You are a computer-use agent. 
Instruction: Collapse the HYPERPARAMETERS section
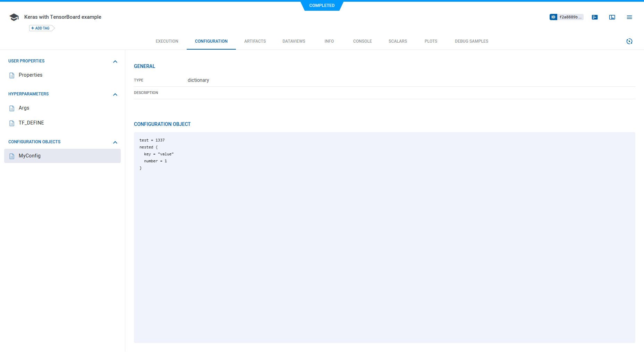coord(115,94)
